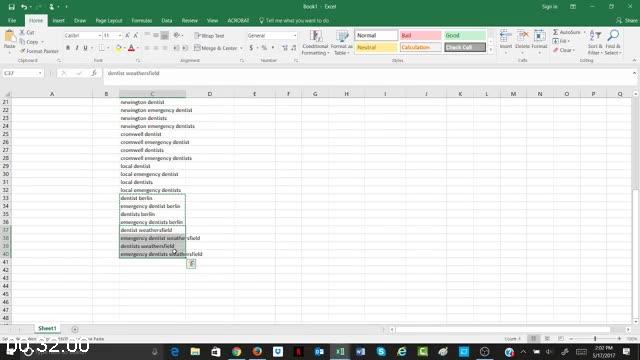Toggle italic formatting
The image size is (640, 360).
pos(77,48)
